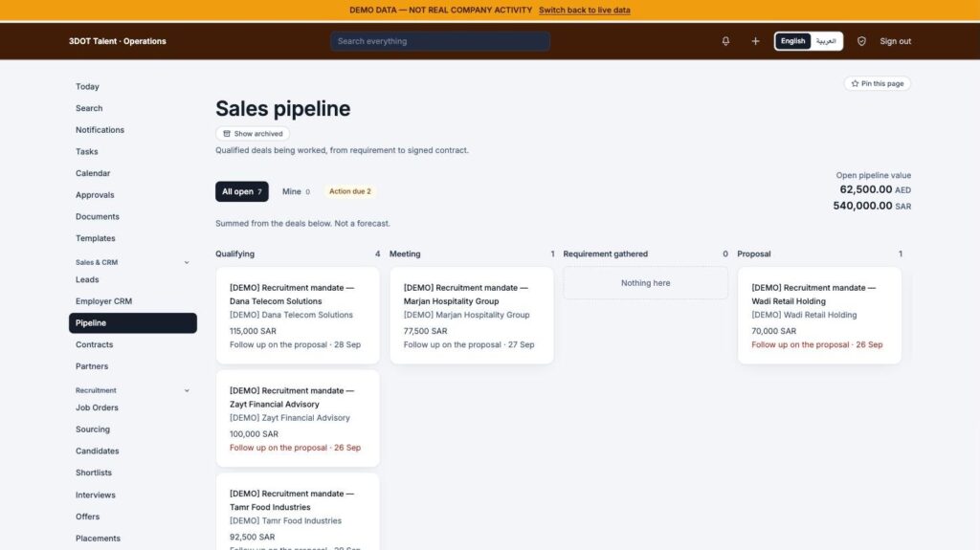Collapse the Recruitment section
The height and width of the screenshot is (550, 980).
187,390
